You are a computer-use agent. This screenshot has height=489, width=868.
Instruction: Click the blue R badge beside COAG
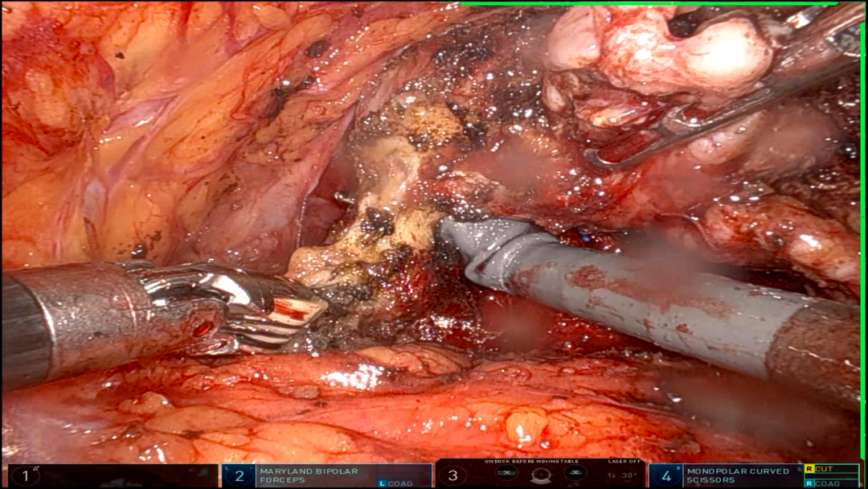coord(809,483)
